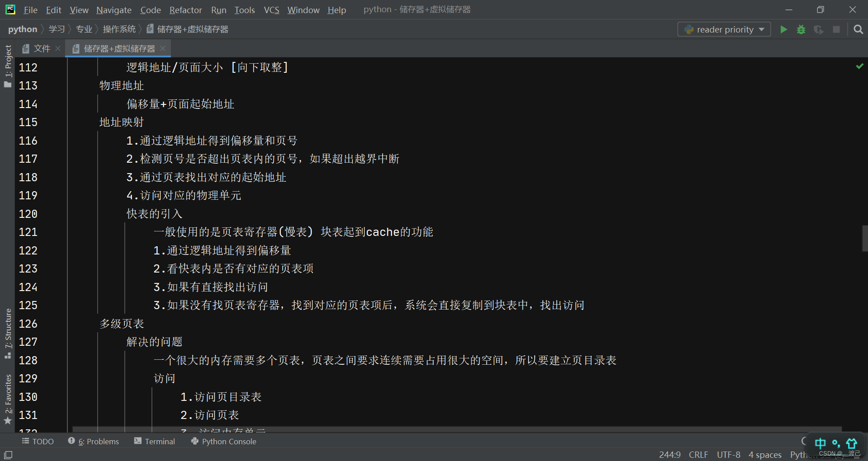Click run with coverage icon

819,29
